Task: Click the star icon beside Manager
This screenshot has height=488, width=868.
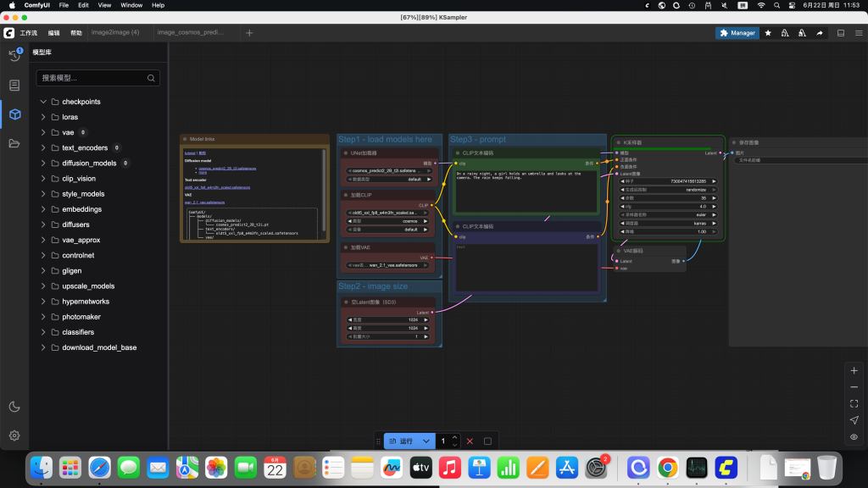Action: coord(768,33)
